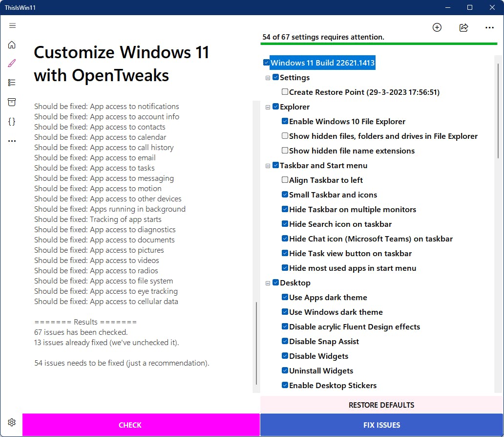Image resolution: width=504 pixels, height=437 pixels.
Task: Go to the Home page icon
Action: (12, 45)
